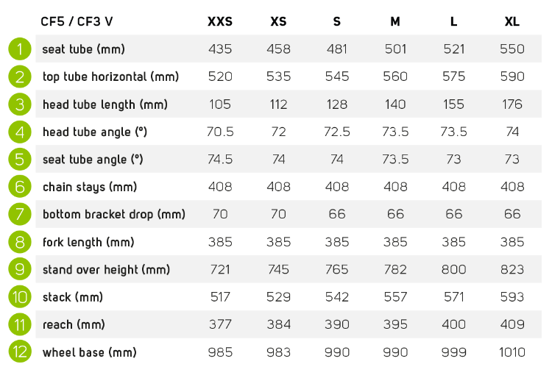Click the head tube angle 70.5 value
Viewport: 552px width, 392px height.
click(x=220, y=132)
